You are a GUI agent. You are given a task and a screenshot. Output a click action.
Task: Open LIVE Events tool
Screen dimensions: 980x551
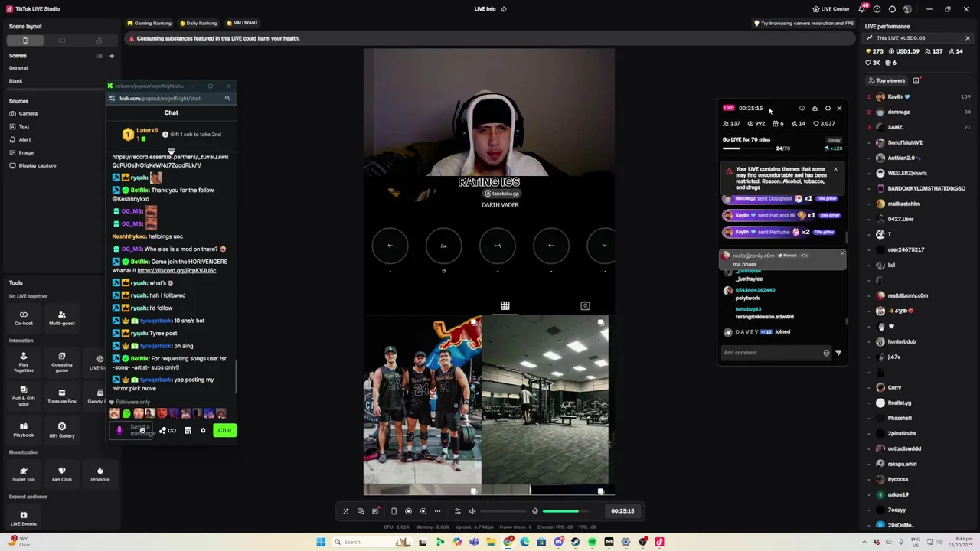pyautogui.click(x=24, y=518)
